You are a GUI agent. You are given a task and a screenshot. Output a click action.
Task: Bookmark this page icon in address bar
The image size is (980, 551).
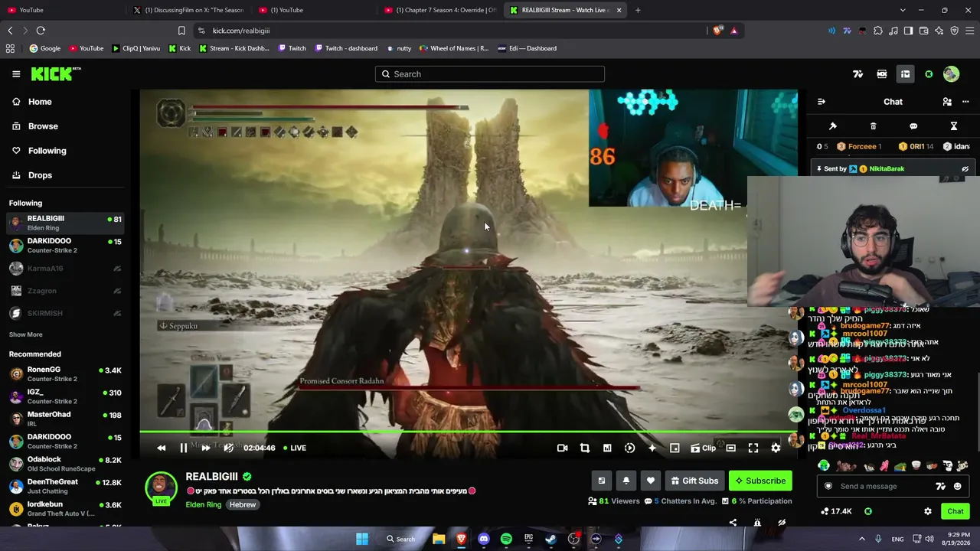(x=181, y=31)
